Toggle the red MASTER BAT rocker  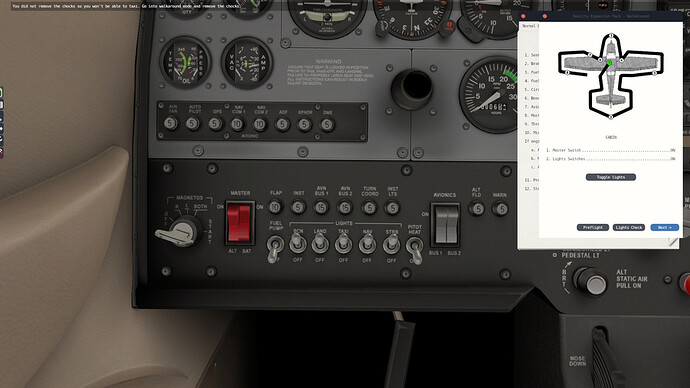246,223
